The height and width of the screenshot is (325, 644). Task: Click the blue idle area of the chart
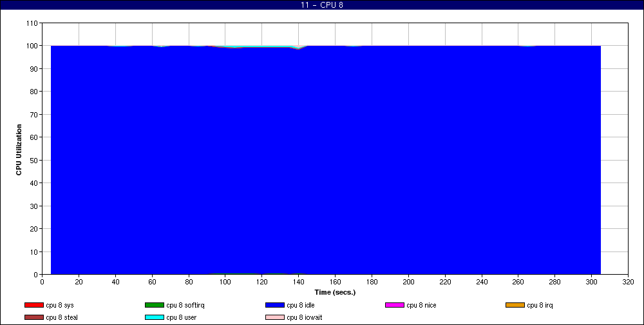(x=326, y=160)
